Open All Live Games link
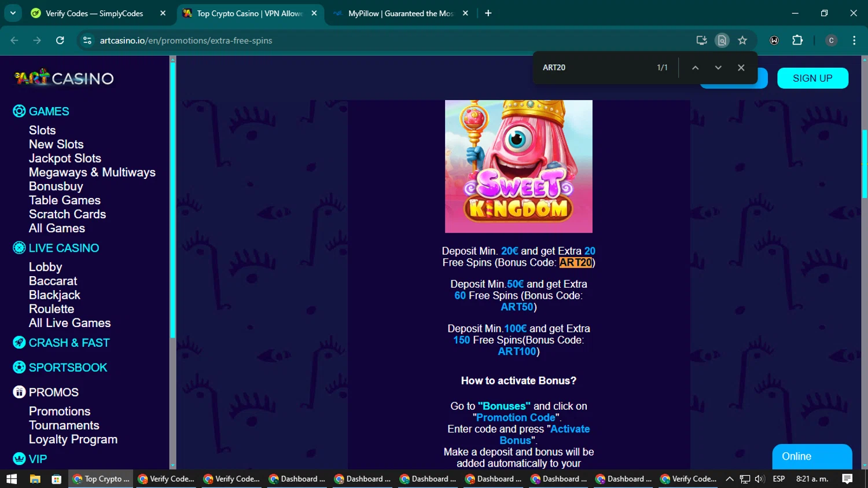 coord(69,323)
